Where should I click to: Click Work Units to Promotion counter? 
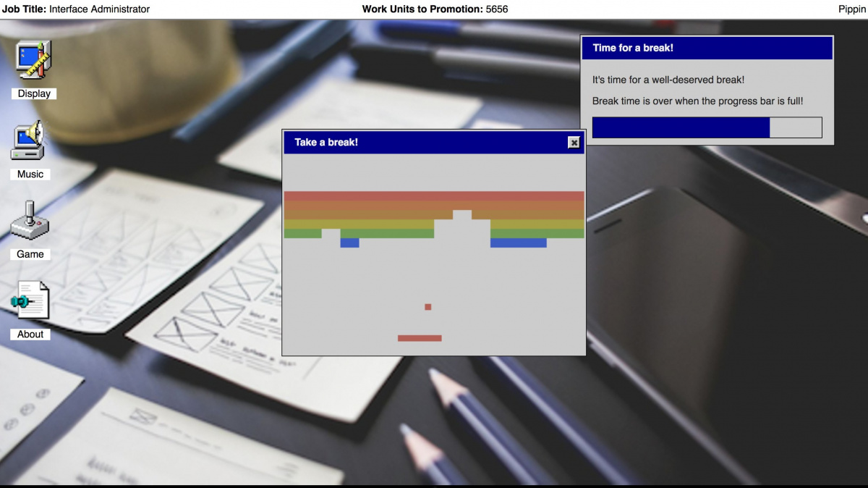[x=435, y=9]
